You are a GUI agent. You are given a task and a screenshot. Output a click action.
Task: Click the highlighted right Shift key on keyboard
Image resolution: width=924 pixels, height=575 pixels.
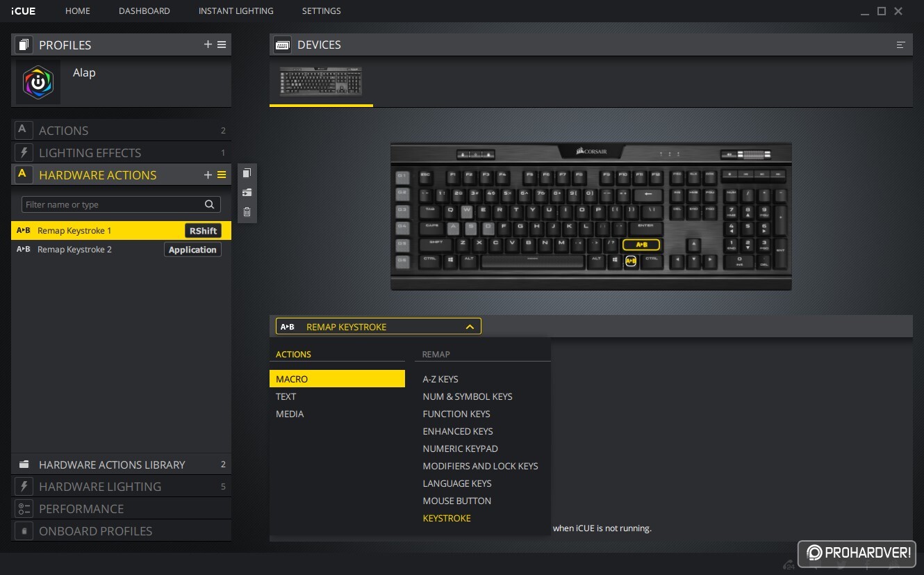(641, 245)
